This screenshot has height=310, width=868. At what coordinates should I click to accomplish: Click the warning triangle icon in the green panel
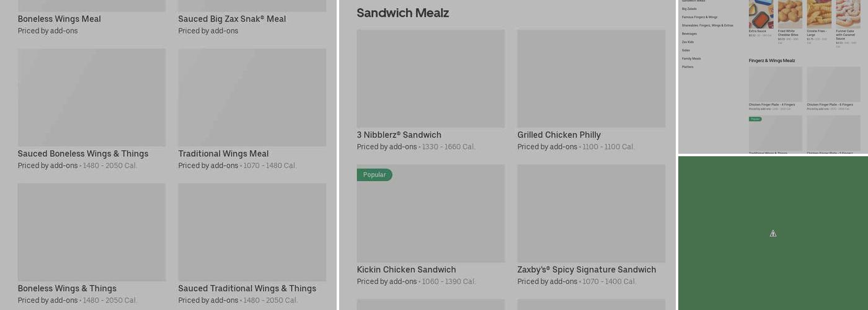point(773,234)
